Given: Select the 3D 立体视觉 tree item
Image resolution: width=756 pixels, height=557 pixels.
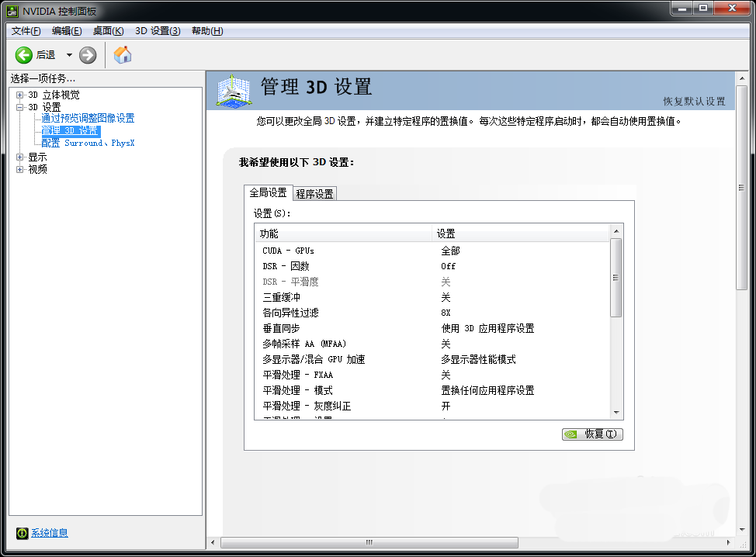Looking at the screenshot, I should coord(54,95).
